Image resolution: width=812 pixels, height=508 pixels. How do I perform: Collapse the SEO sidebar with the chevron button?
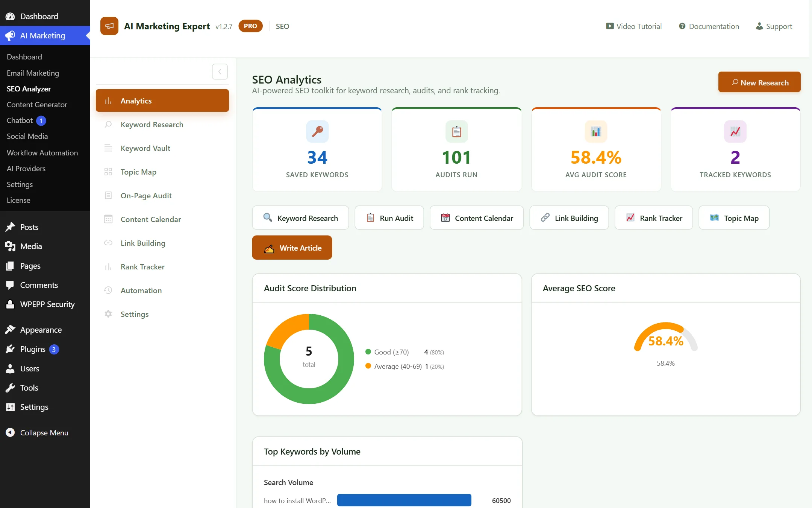pos(220,71)
